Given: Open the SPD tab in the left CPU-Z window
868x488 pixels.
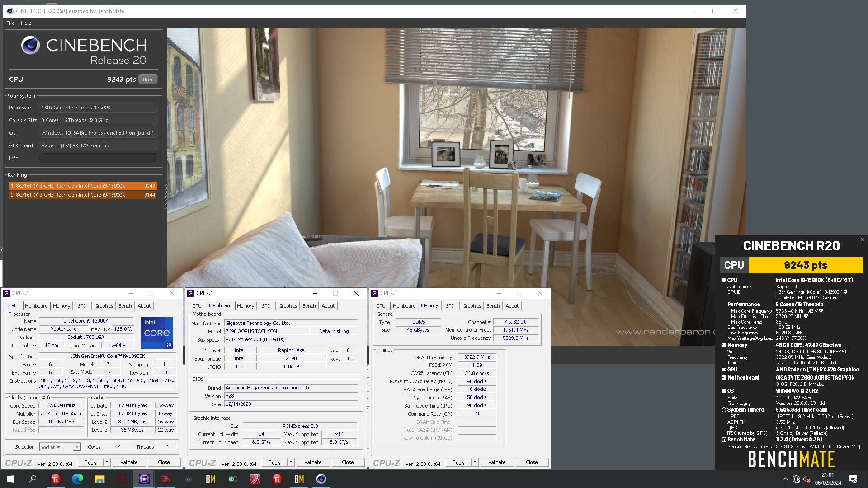Looking at the screenshot, I should click(x=82, y=306).
